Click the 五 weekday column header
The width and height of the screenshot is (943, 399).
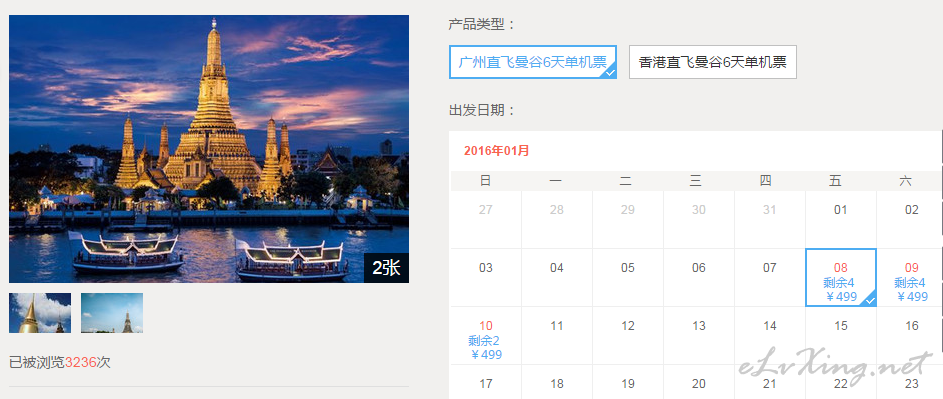click(835, 181)
